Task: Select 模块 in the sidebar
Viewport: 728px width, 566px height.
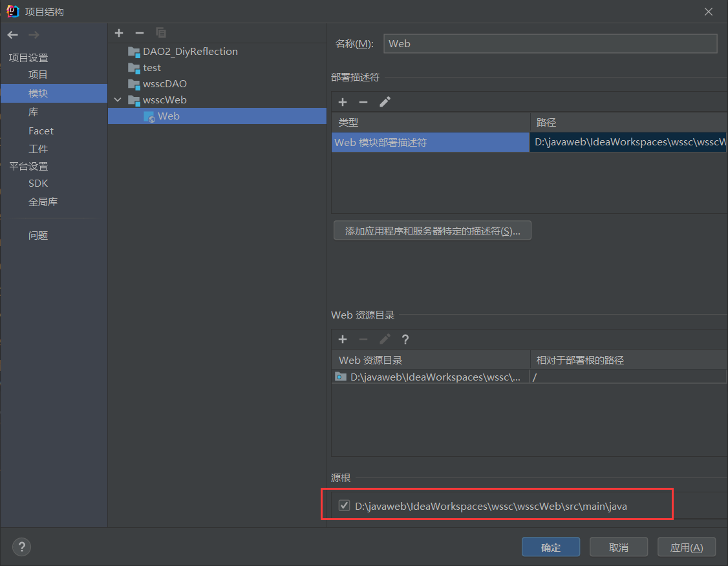Action: 54,93
